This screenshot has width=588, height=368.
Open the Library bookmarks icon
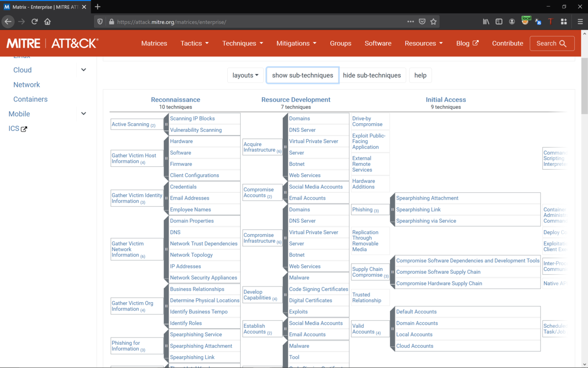click(x=486, y=22)
